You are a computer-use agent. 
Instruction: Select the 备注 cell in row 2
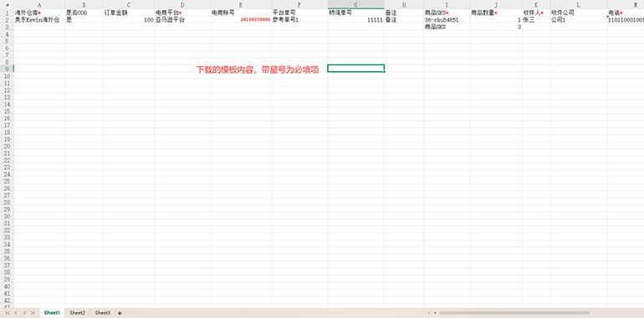pos(404,20)
